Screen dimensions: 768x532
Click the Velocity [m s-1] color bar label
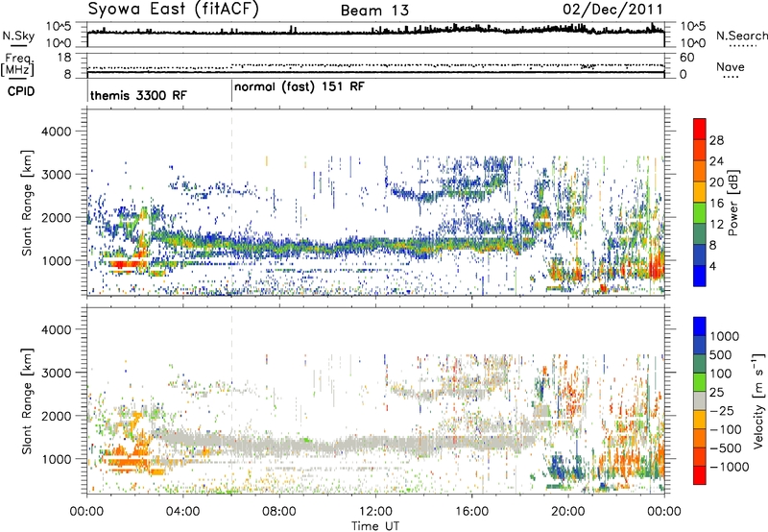pyautogui.click(x=758, y=400)
